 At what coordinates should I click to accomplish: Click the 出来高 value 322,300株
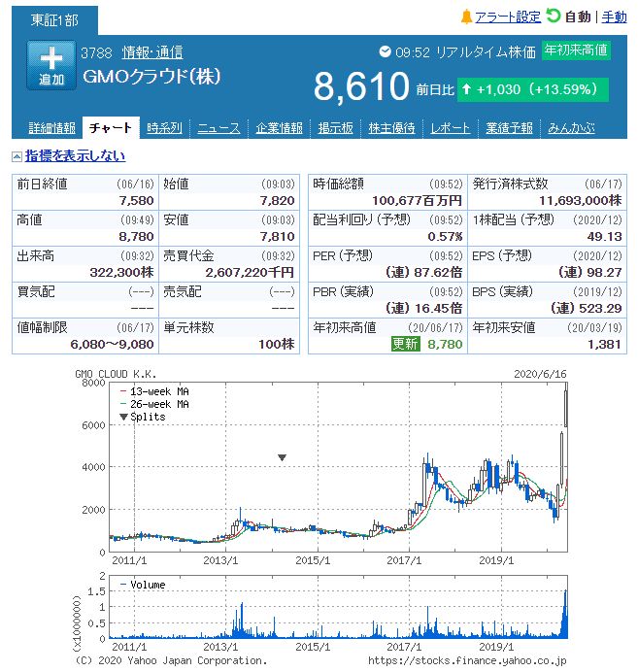pos(121,273)
